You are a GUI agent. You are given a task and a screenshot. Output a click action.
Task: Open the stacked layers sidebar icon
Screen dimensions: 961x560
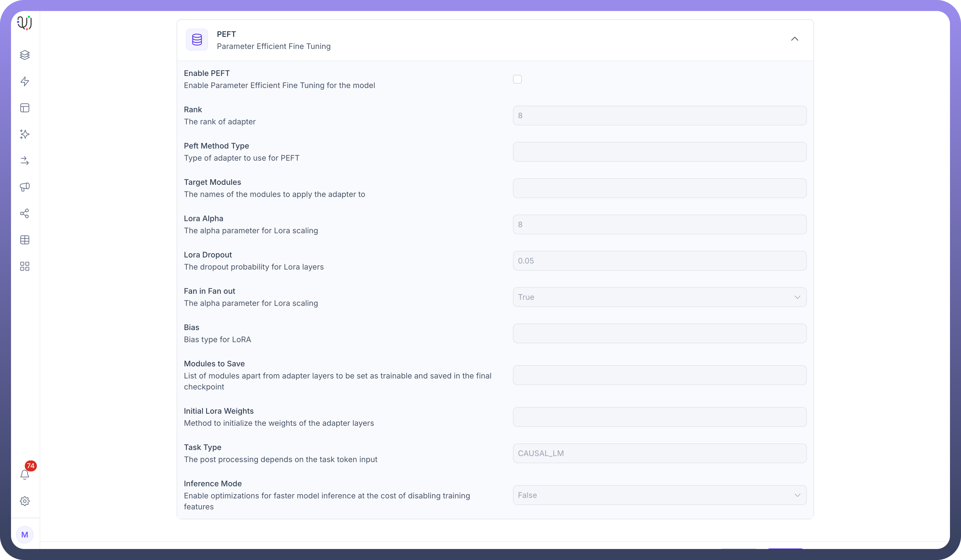coord(25,55)
